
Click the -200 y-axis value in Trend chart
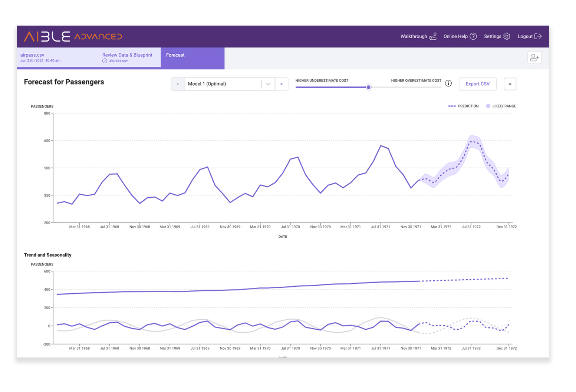(47, 344)
